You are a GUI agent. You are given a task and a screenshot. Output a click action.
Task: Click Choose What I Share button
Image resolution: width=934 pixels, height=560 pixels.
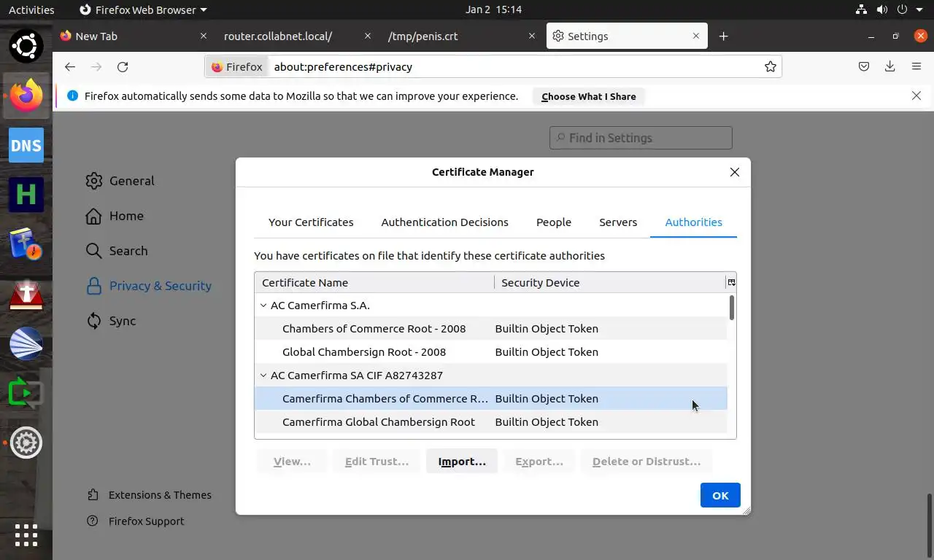pyautogui.click(x=588, y=96)
